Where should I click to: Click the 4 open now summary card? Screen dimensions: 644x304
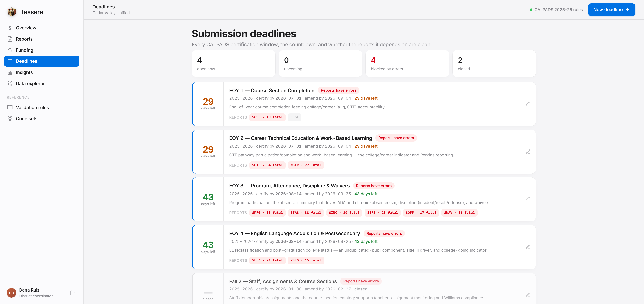pos(233,64)
